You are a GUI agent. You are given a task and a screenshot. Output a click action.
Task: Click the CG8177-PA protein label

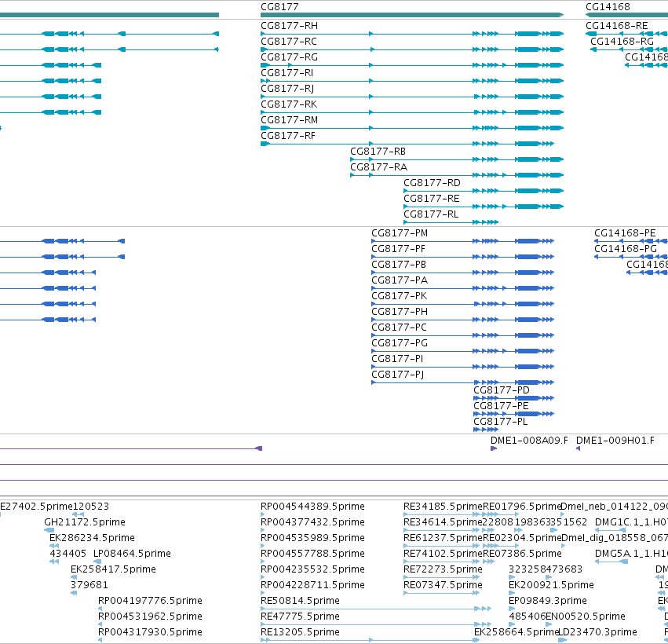(x=400, y=280)
